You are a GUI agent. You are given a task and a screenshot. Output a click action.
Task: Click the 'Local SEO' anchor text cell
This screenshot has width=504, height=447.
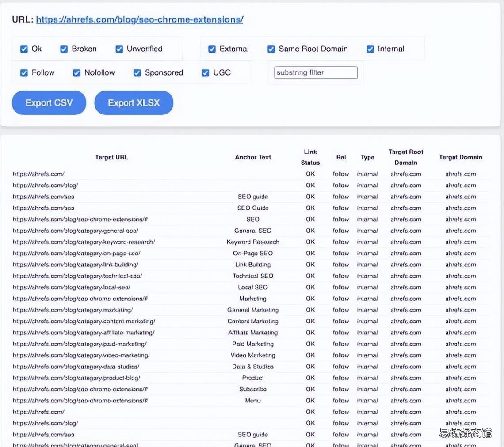tap(252, 288)
